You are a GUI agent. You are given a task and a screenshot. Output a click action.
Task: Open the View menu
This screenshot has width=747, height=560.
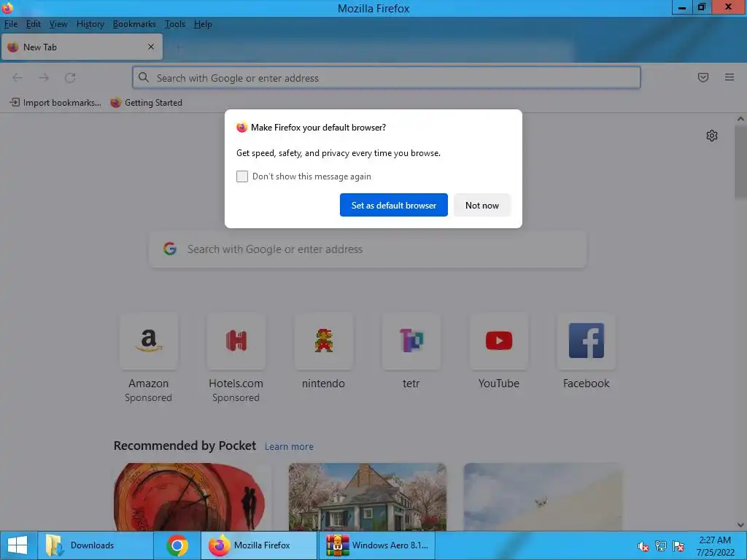58,24
